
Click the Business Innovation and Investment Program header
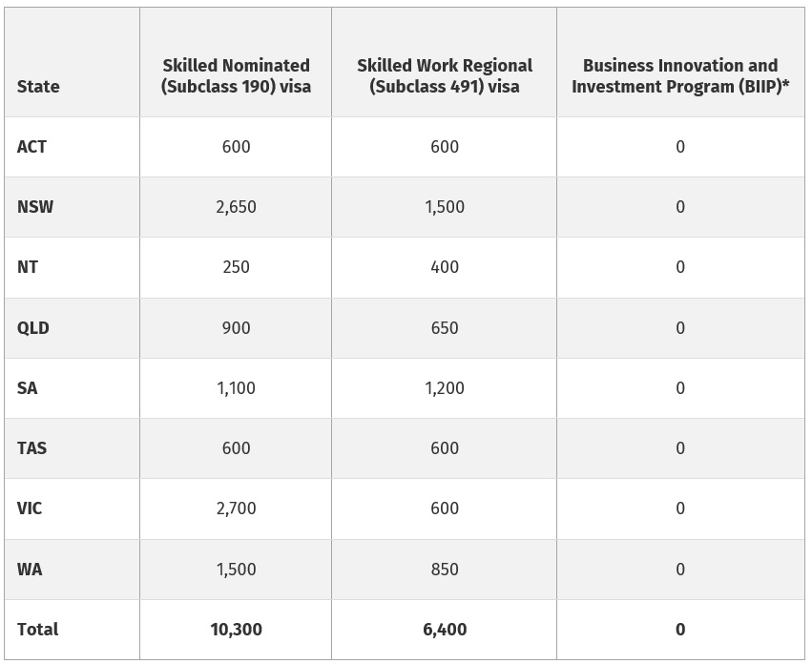coord(680,75)
